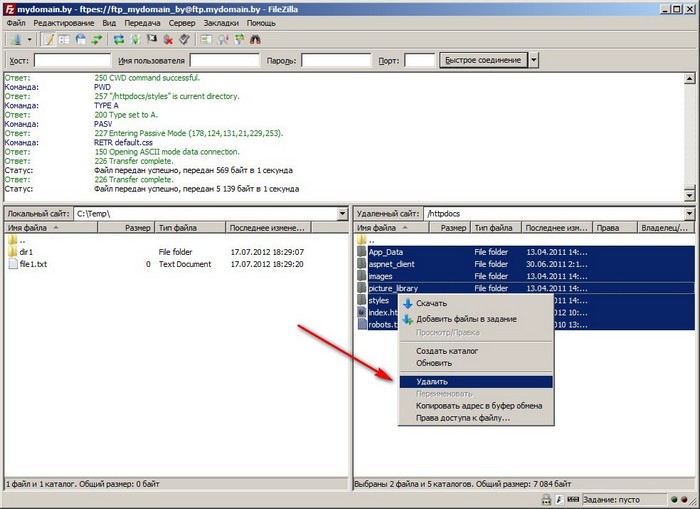The image size is (700, 509).
Task: Select Удалить in the context menu
Action: click(x=432, y=381)
